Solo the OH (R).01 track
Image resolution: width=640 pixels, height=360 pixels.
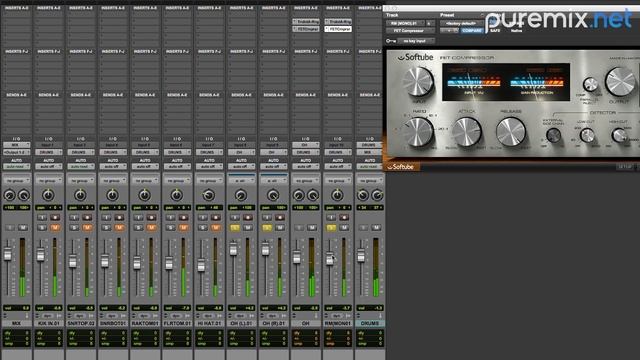267,227
